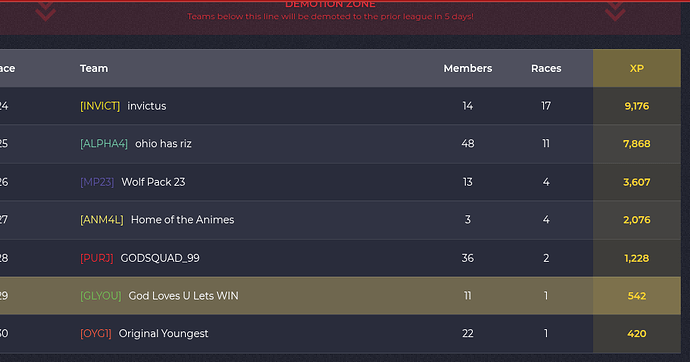
Task: Click the Races column header
Action: pyautogui.click(x=546, y=68)
